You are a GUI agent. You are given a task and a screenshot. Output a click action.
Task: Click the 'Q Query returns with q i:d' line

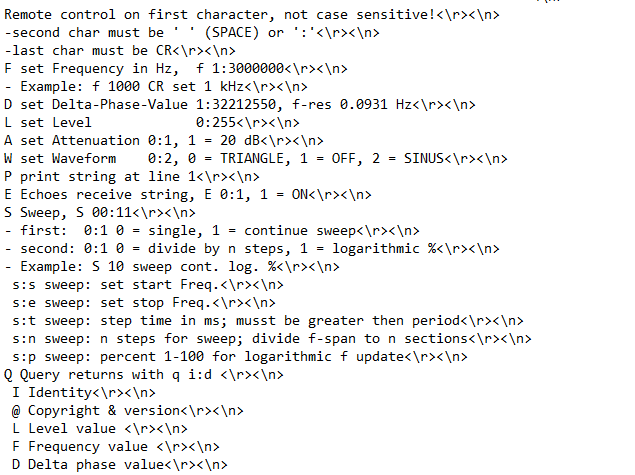pyautogui.click(x=144, y=375)
